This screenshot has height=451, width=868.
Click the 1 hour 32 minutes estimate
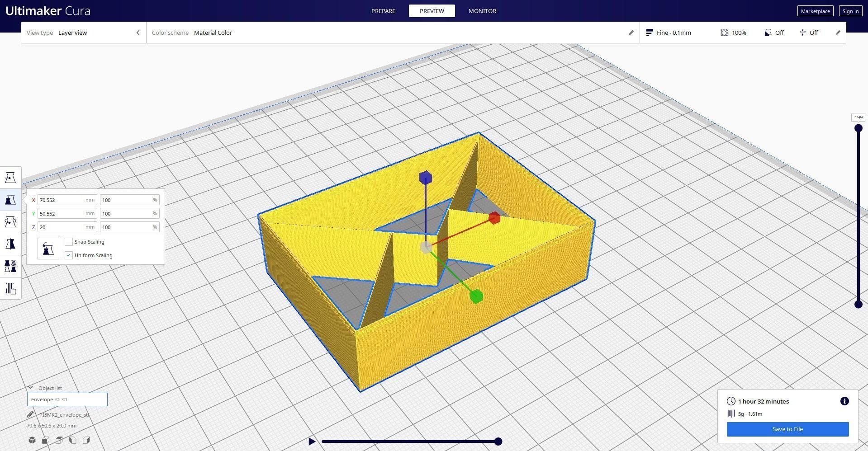764,401
